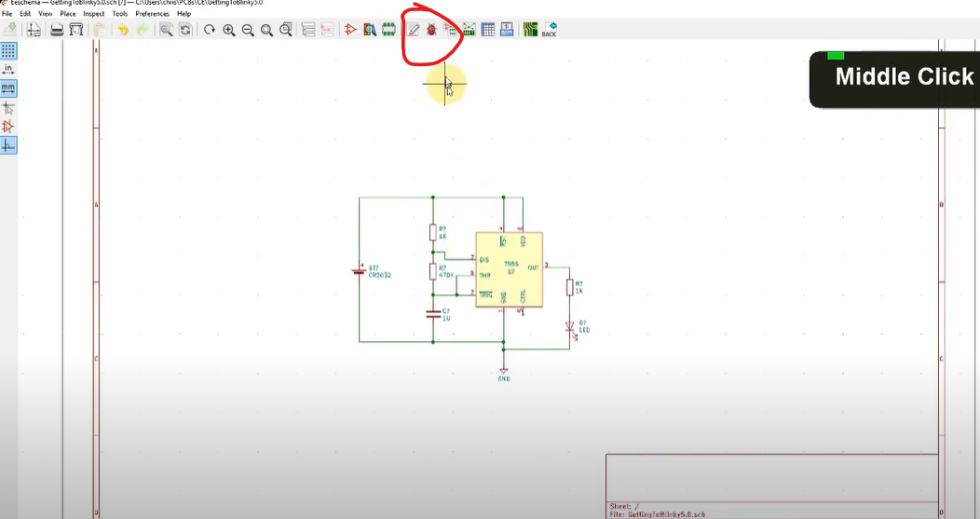
Task: Zoom to fit the schematic page
Action: pyautogui.click(x=266, y=30)
